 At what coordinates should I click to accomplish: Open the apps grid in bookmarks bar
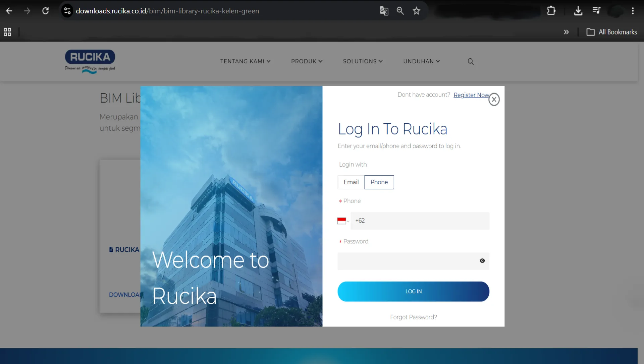pos(7,32)
